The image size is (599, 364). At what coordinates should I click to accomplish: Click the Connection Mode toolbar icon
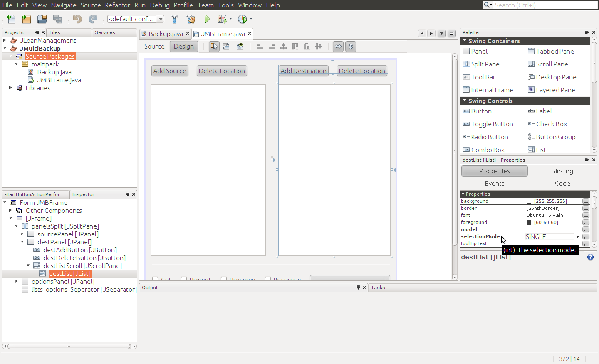click(x=226, y=47)
